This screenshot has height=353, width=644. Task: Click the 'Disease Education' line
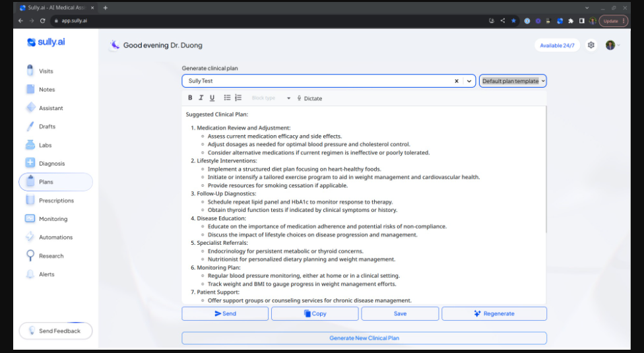click(222, 218)
